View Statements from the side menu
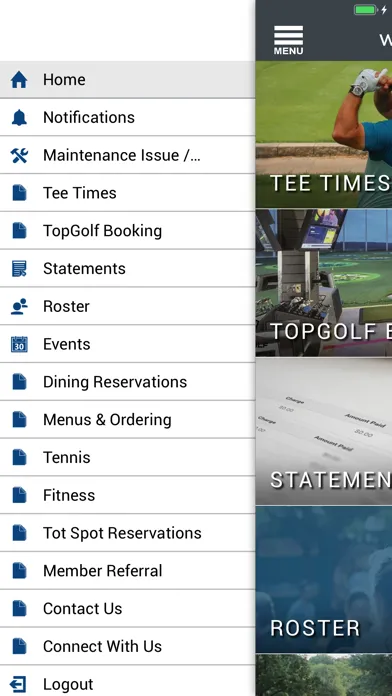392x696 pixels. [x=127, y=269]
